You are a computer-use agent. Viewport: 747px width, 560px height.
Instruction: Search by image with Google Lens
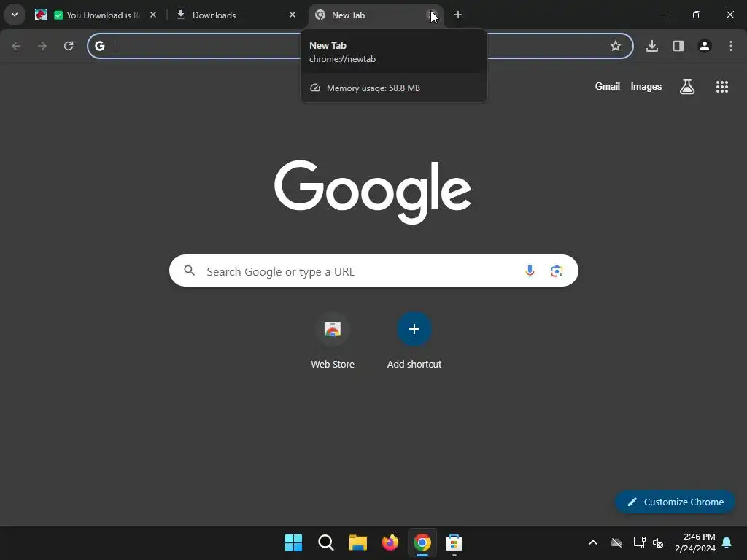pos(557,271)
